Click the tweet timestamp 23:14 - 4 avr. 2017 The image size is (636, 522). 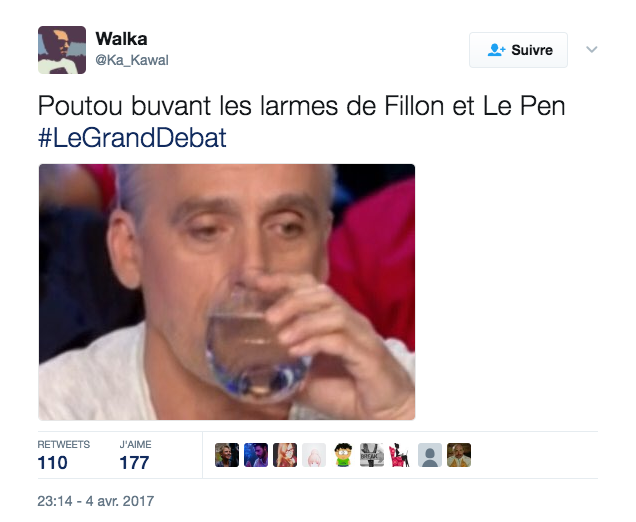click(x=96, y=501)
